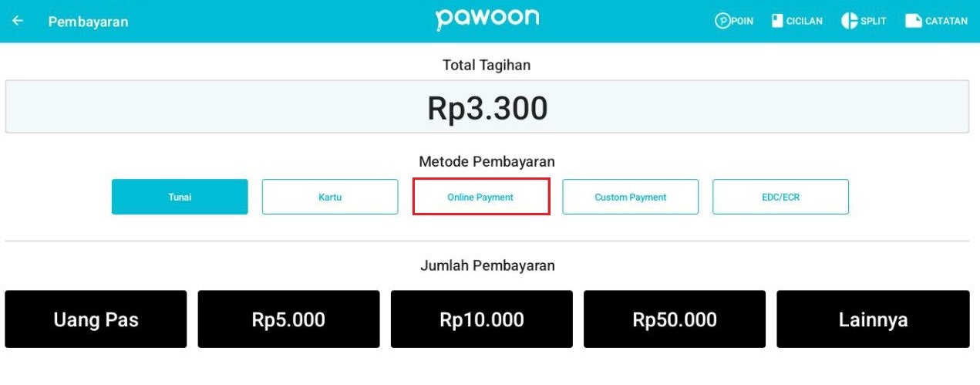Select the Rp10.000 amount button

[482, 319]
